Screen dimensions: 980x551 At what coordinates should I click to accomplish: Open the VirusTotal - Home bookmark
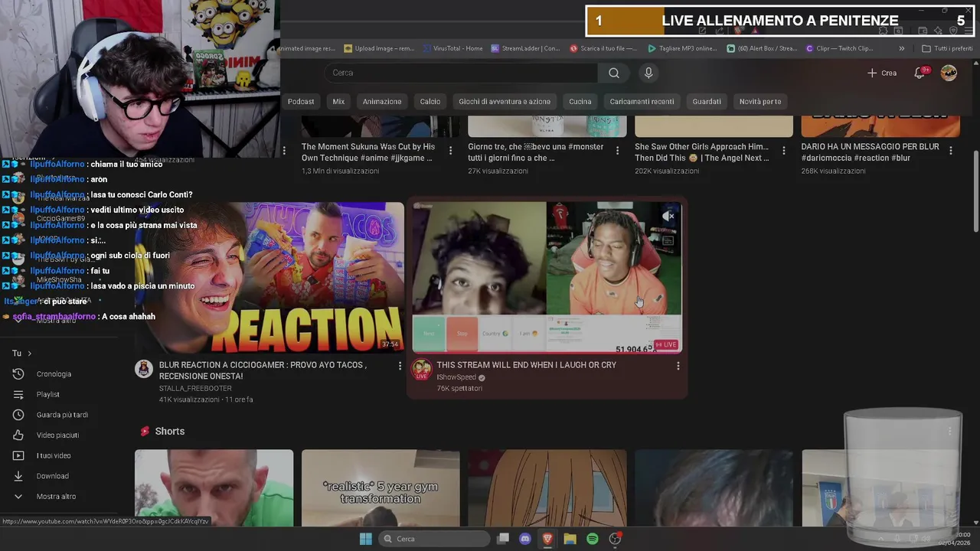tap(452, 48)
